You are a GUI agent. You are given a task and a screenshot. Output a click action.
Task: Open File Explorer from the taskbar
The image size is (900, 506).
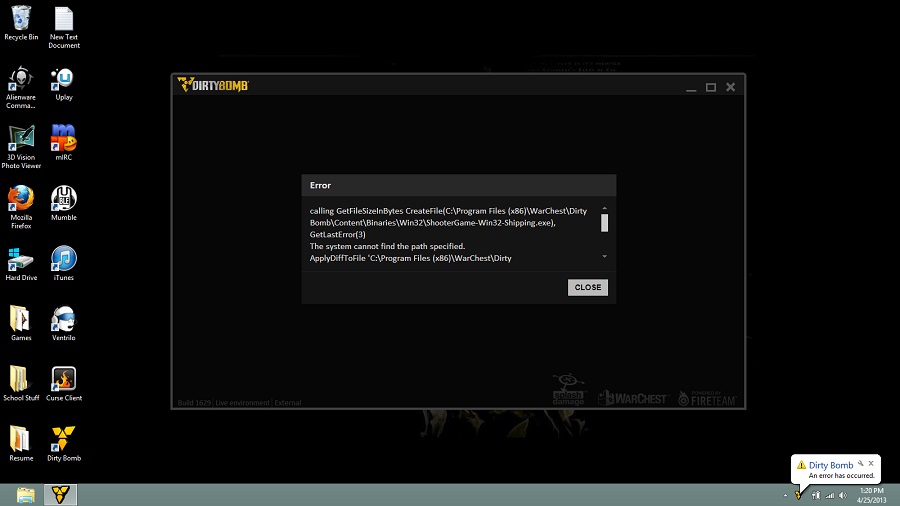click(26, 495)
